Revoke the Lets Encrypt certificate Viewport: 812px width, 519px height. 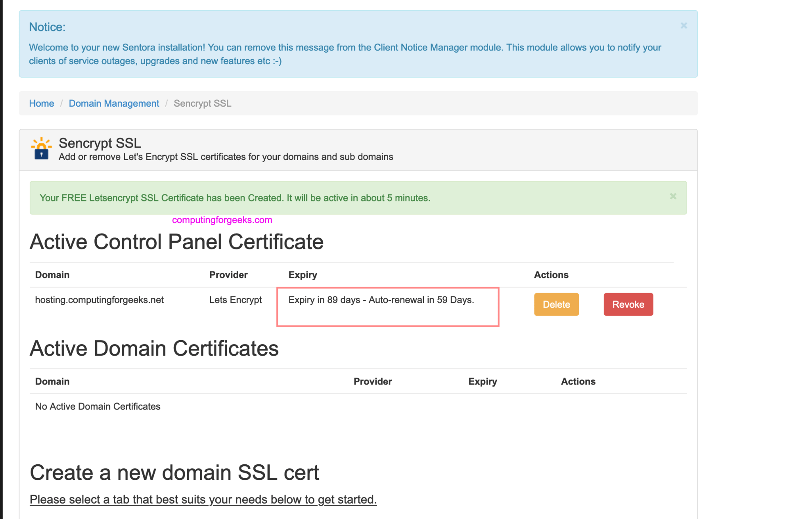[x=628, y=304]
